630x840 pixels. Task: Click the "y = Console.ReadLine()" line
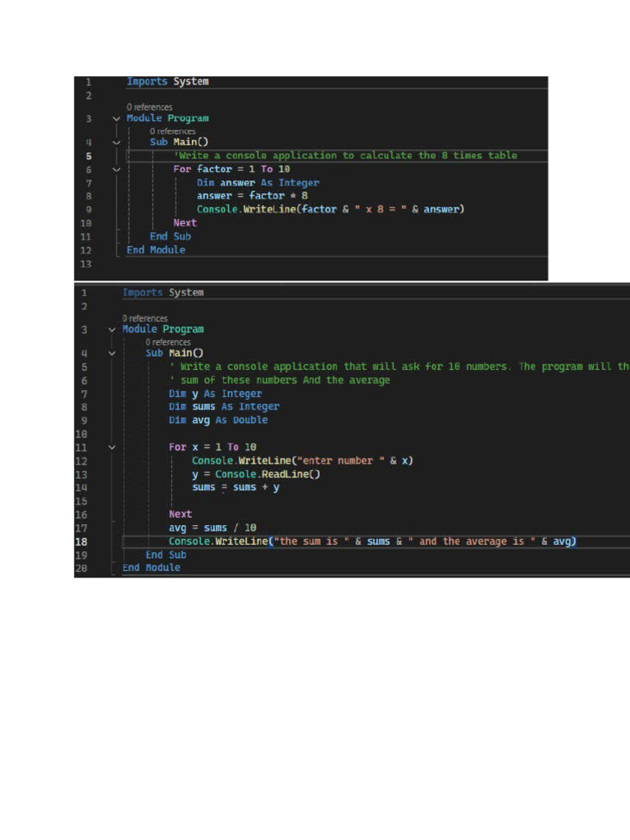coord(256,474)
